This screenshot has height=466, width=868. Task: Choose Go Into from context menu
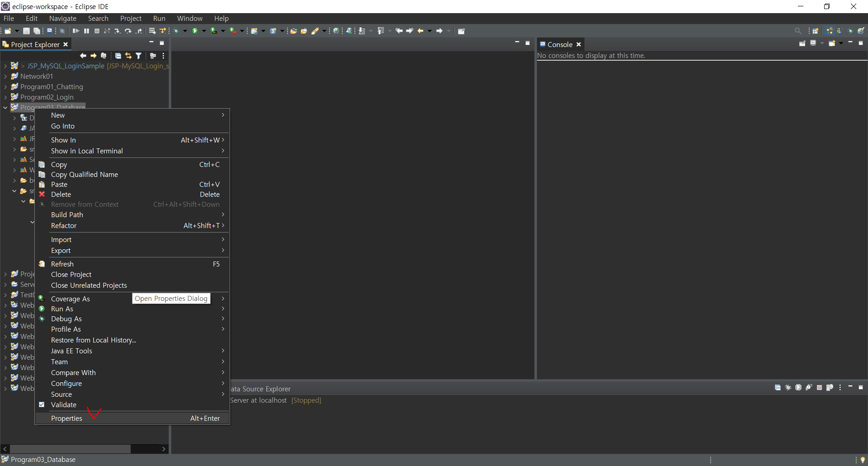pyautogui.click(x=132, y=126)
